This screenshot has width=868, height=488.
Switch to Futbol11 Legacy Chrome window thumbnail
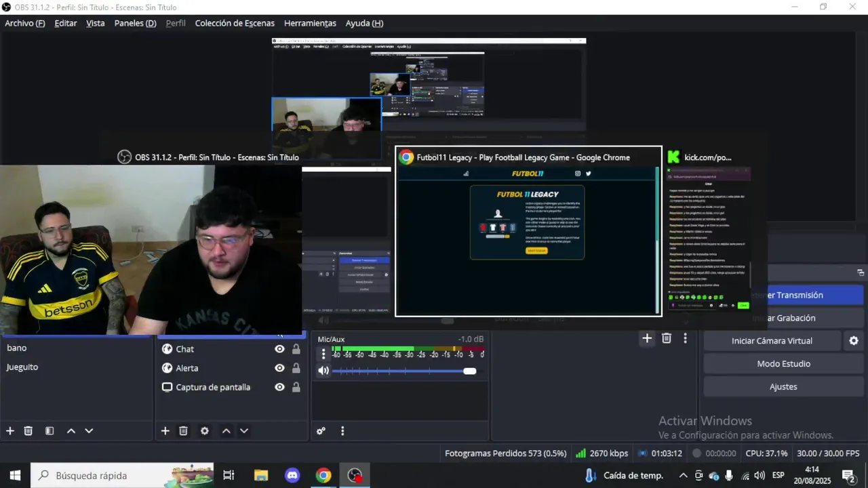528,231
